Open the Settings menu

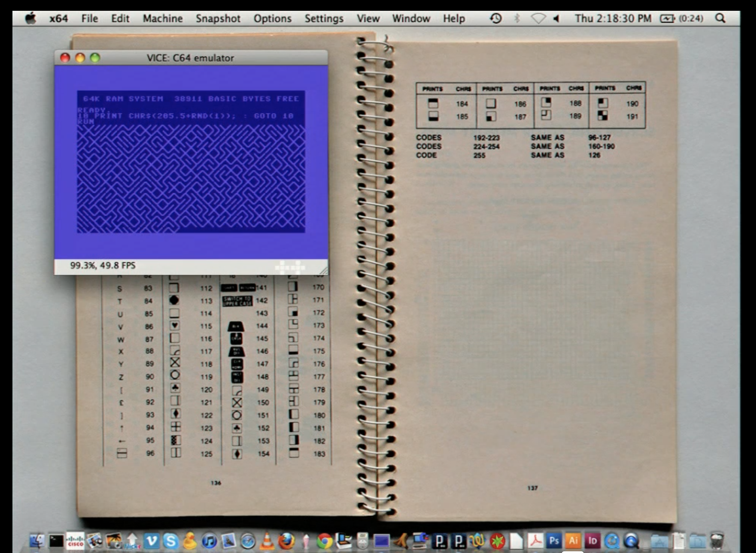click(x=324, y=18)
